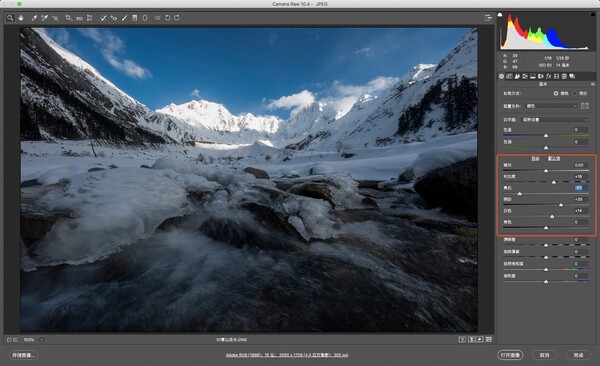Select the Black & White treatment radio button
Image resolution: width=600 pixels, height=366 pixels.
(x=575, y=93)
